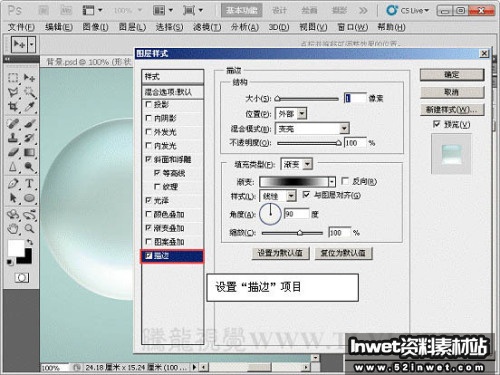Open the 位置 position dropdown

coord(291,114)
